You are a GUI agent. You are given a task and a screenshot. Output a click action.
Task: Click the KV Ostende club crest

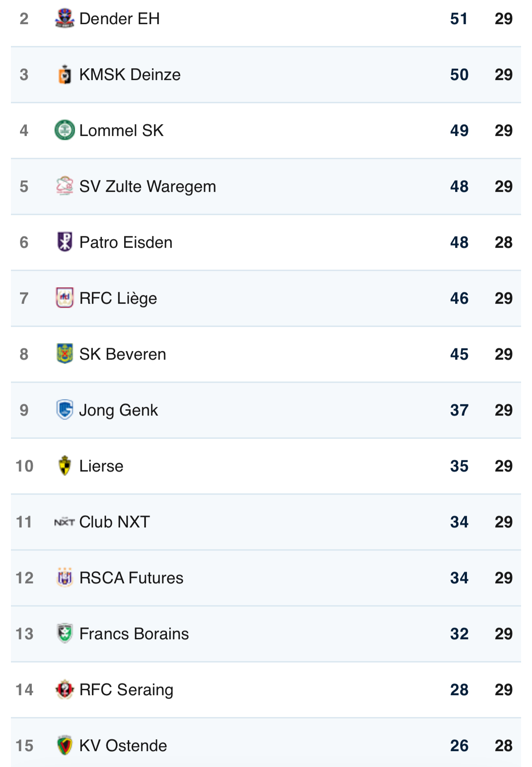(65, 746)
